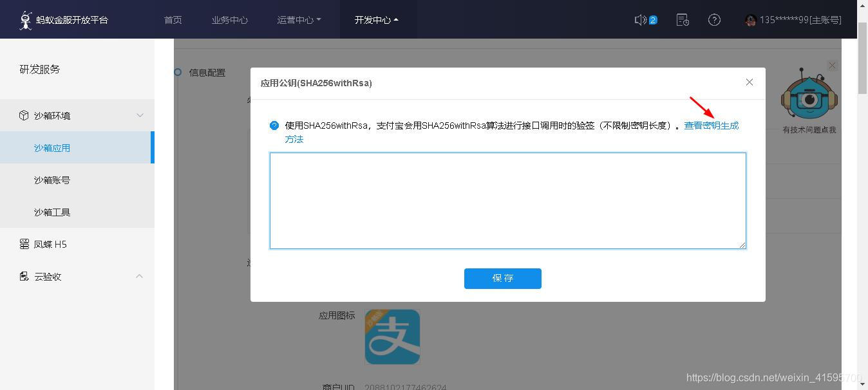Click the 应用图标 label
The height and width of the screenshot is (390, 868).
(x=337, y=315)
